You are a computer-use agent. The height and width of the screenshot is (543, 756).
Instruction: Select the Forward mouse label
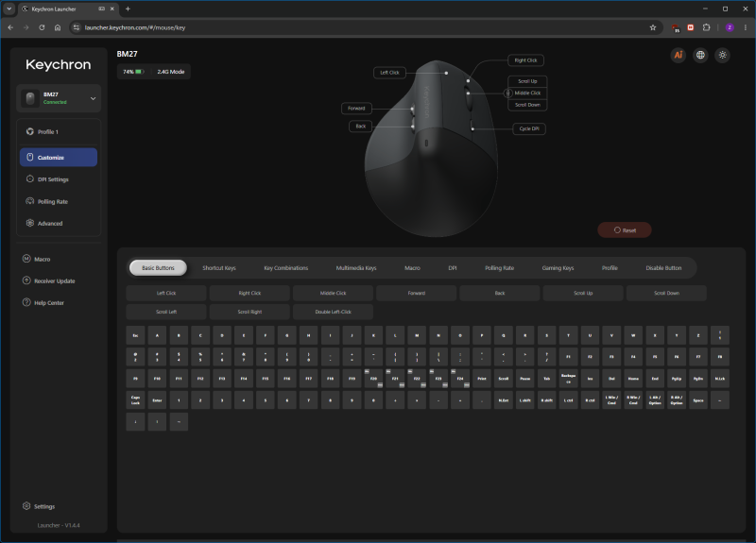pyautogui.click(x=356, y=109)
